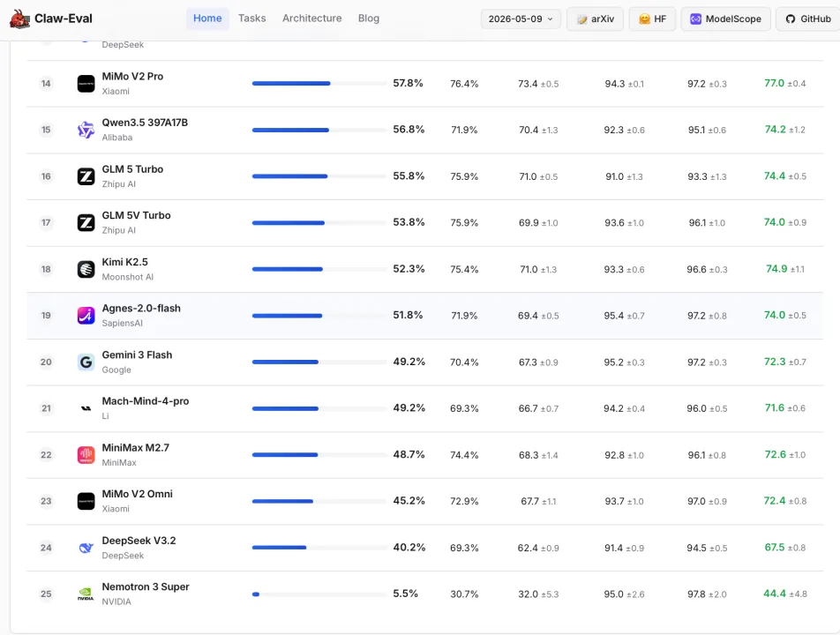840x635 pixels.
Task: Click the Xiaomi logo beside MiMo V2 Pro
Action: [86, 84]
